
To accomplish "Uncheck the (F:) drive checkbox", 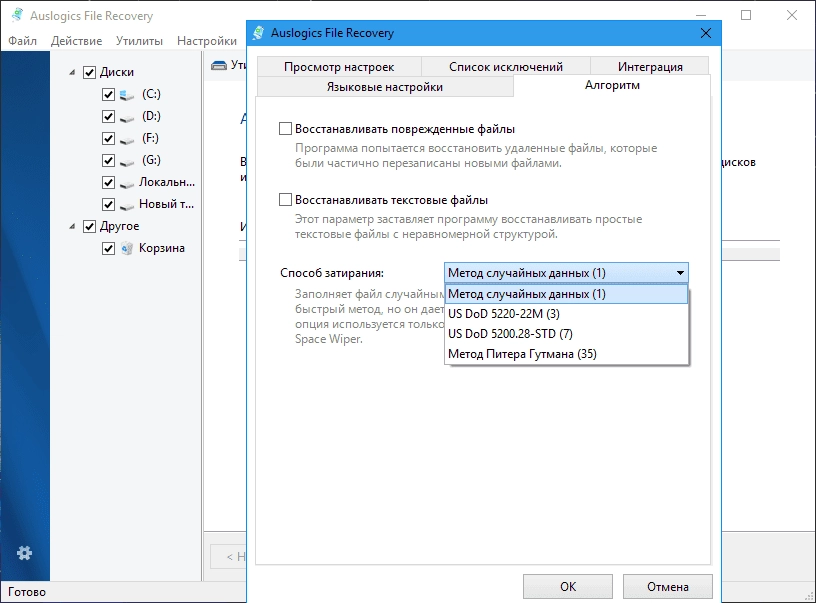I will pyautogui.click(x=108, y=138).
